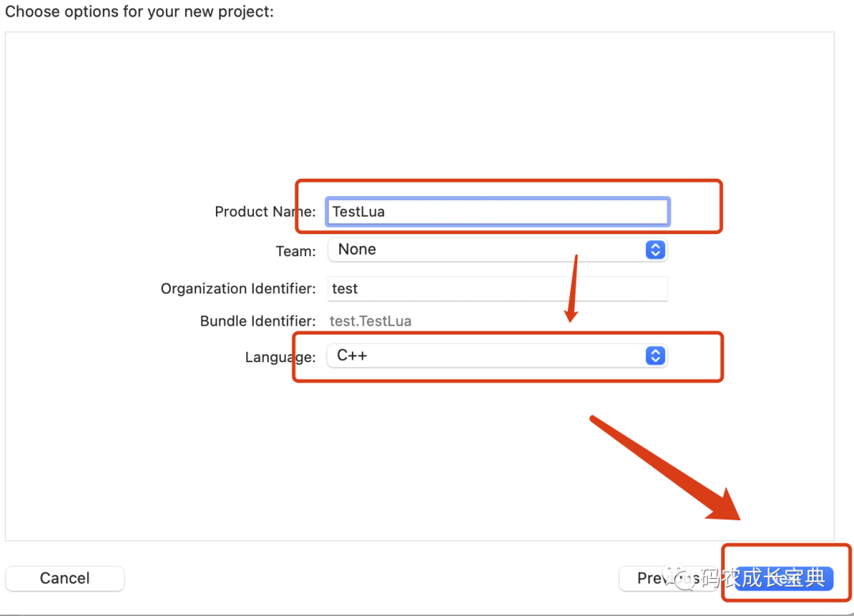Click the "Language:" label
The width and height of the screenshot is (854, 616).
pyautogui.click(x=280, y=357)
